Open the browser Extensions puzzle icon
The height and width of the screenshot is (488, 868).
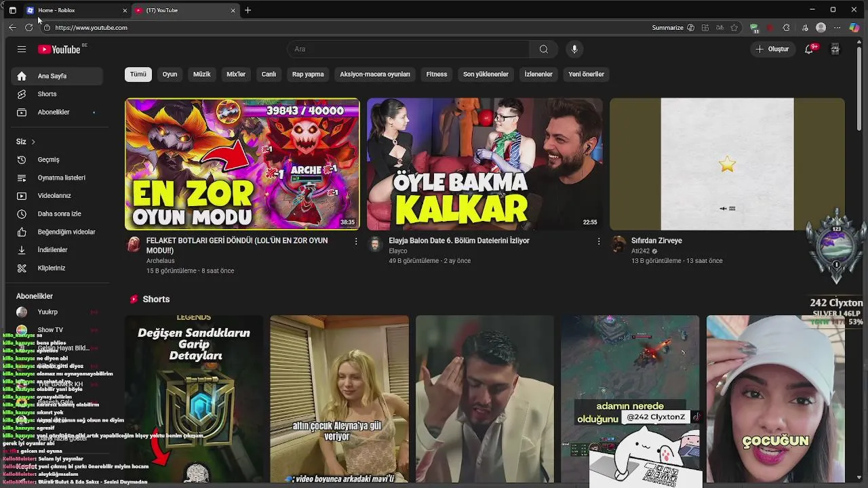[786, 28]
